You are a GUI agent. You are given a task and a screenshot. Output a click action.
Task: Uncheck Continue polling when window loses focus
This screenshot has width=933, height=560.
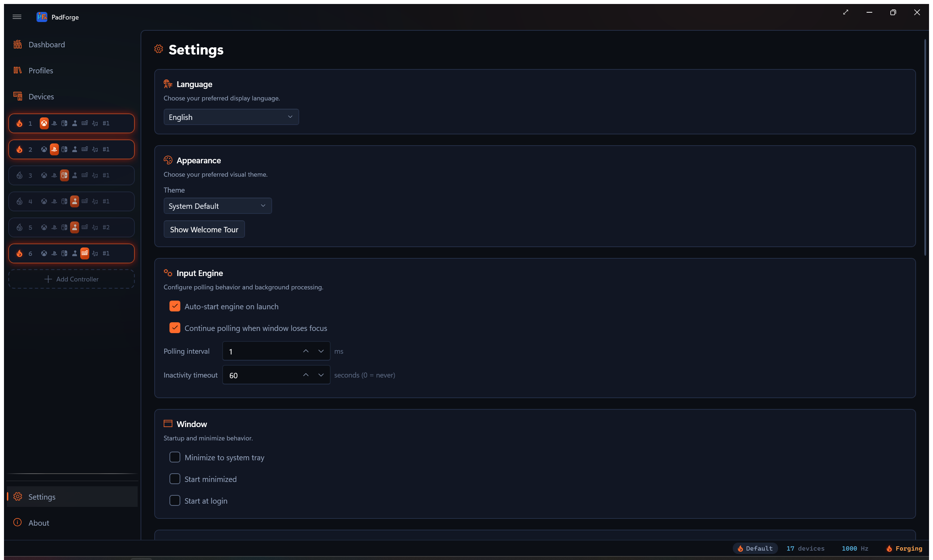175,328
